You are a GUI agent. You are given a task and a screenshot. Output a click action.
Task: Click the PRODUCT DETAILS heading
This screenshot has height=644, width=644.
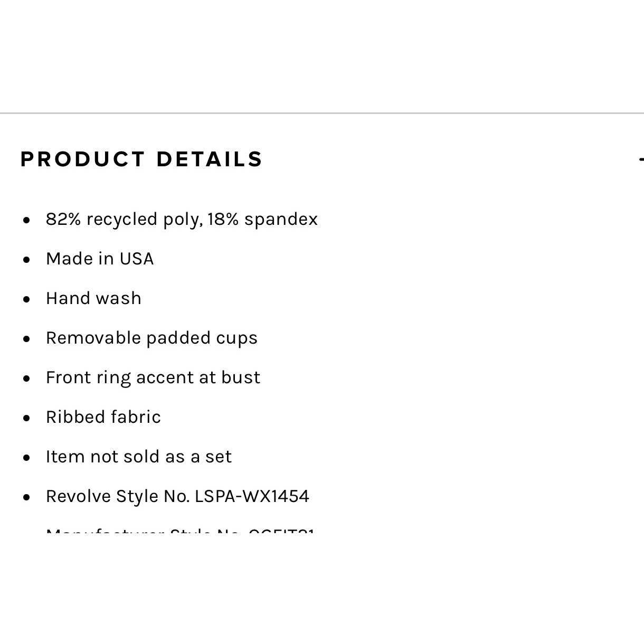141,159
